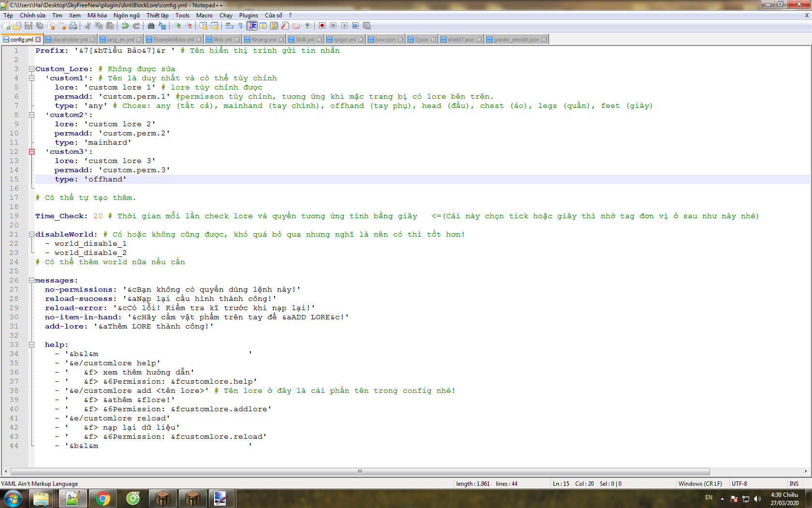This screenshot has width=812, height=508.
Task: Collapse the Custom_Lore fold marker
Action: click(31, 69)
